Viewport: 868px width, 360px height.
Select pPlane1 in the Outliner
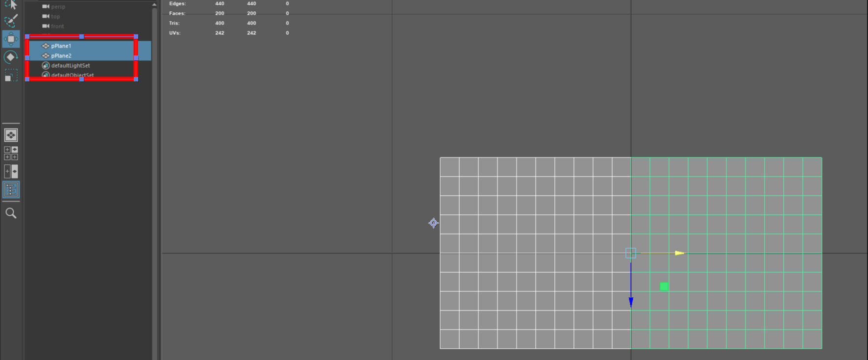pyautogui.click(x=61, y=46)
